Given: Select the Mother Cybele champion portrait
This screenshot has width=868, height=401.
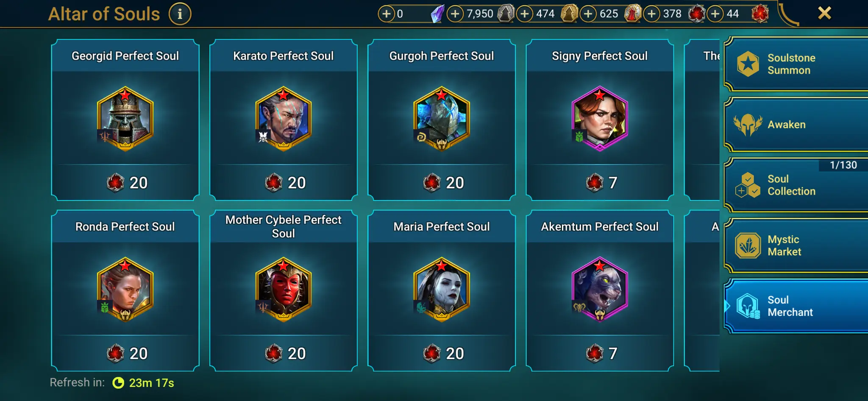Looking at the screenshot, I should click(x=284, y=290).
